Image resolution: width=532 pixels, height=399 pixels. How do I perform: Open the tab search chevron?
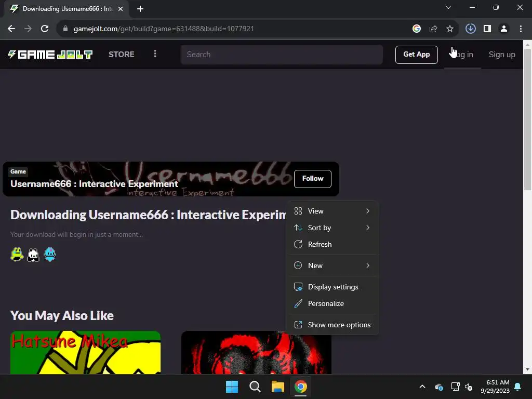point(448,7)
